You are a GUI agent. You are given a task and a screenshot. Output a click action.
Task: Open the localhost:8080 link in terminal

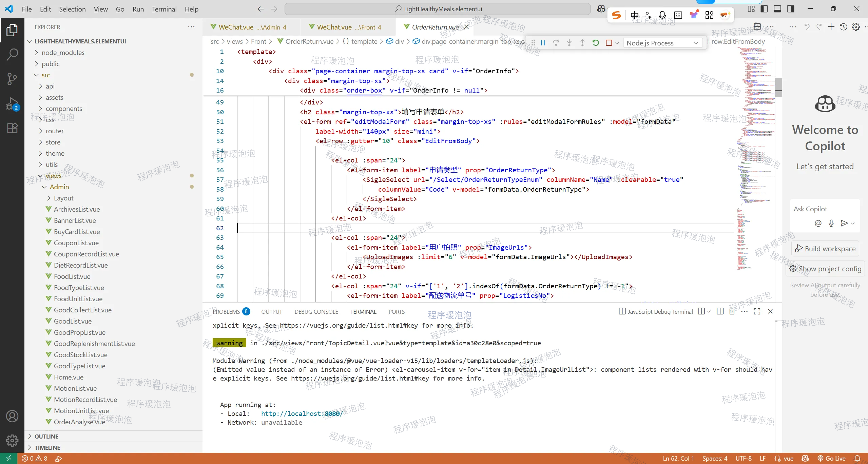pyautogui.click(x=302, y=413)
